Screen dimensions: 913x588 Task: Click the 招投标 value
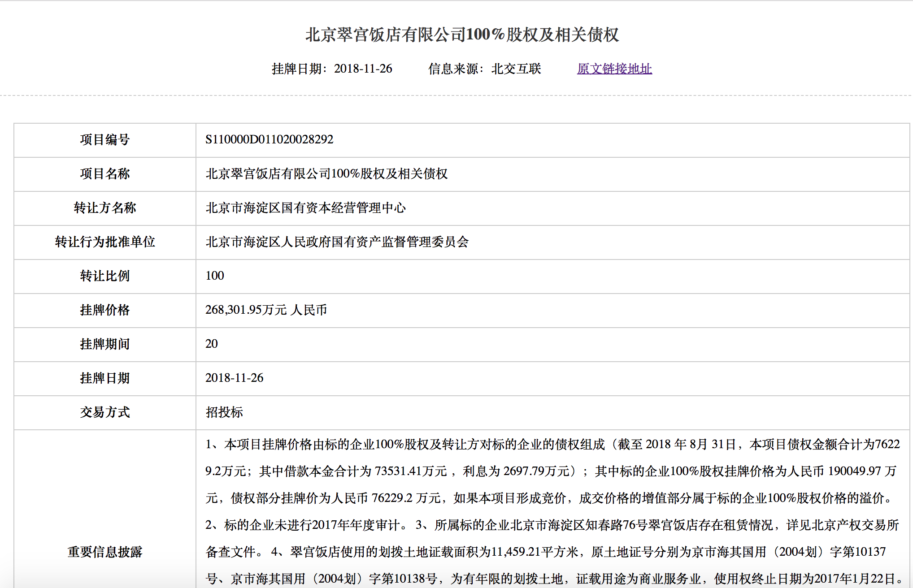(x=224, y=412)
